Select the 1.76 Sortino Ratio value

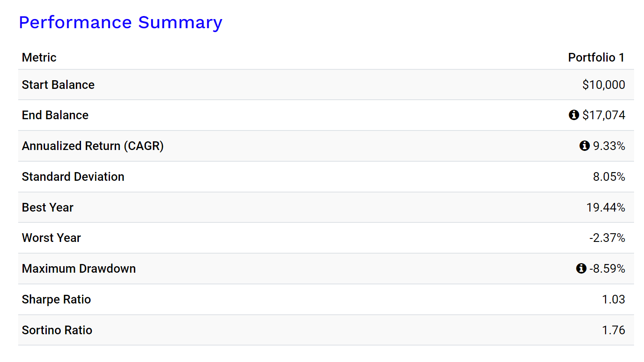click(613, 330)
